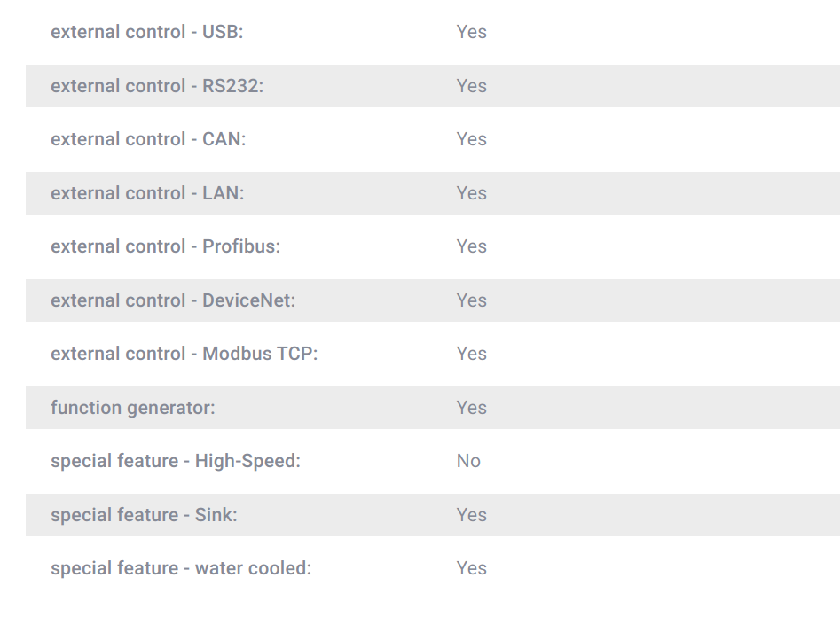
Task: Click the 'external control - LAN:' label
Action: coord(147,193)
